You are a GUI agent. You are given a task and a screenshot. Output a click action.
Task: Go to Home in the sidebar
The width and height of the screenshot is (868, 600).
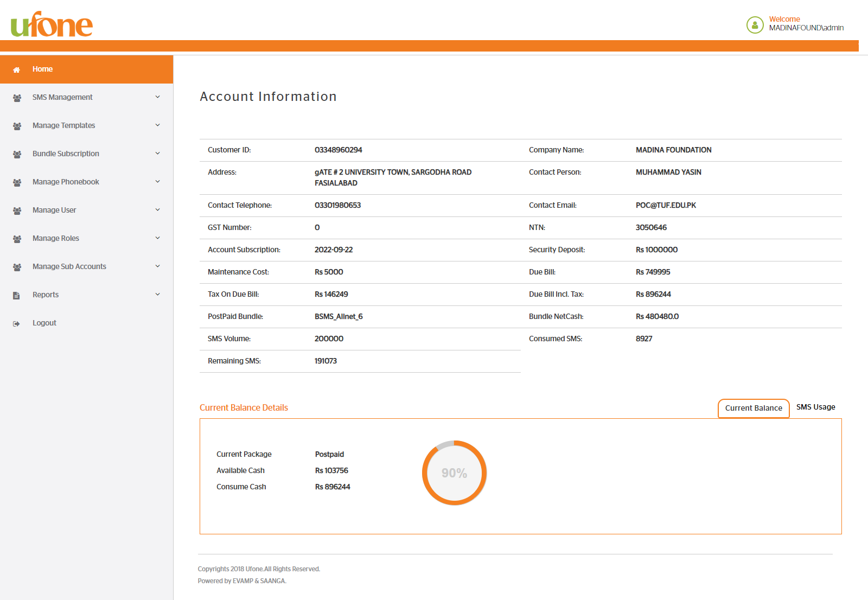[x=87, y=69]
